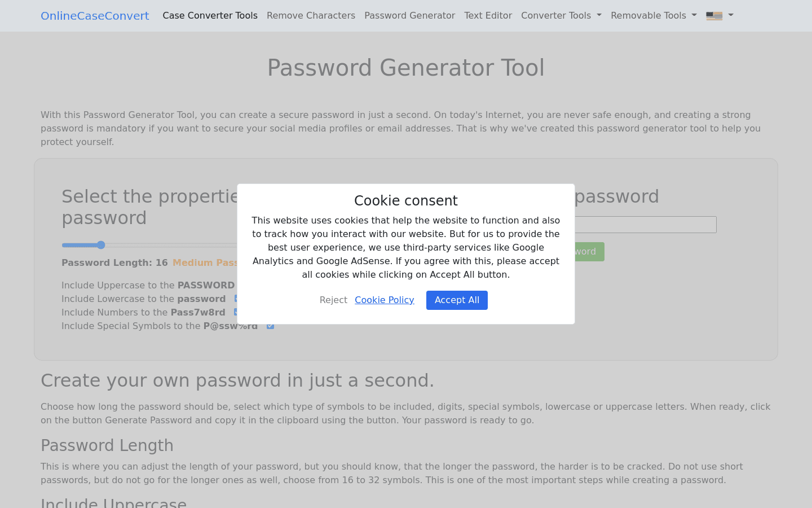The width and height of the screenshot is (812, 508).
Task: Expand the Removable Tools dropdown
Action: [653, 15]
